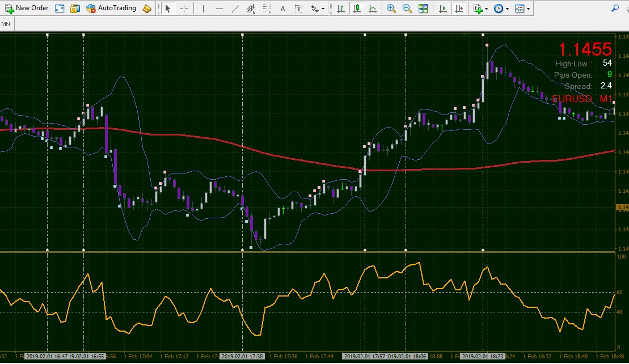Click the Spread 2.4 readout
This screenshot has width=629, height=364.
pos(589,86)
